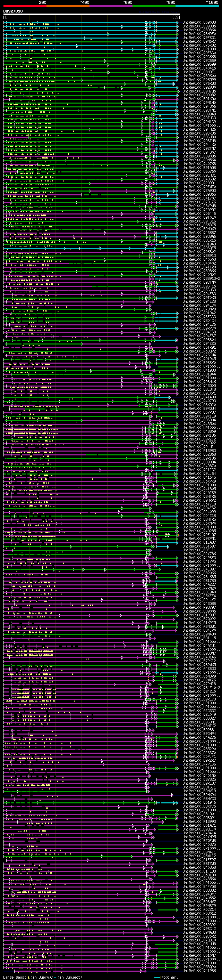The image size is (222, 980).
Task: Click the orange ~40% identity legend bar
Action: [x=68, y=6]
